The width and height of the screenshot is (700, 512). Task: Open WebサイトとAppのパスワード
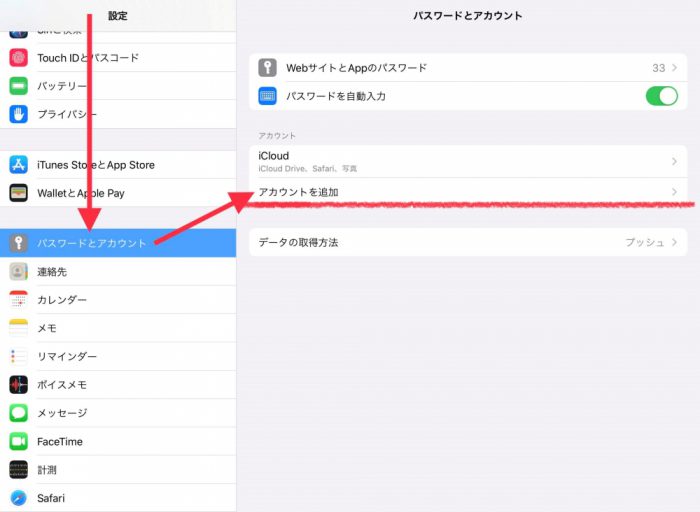[468, 68]
